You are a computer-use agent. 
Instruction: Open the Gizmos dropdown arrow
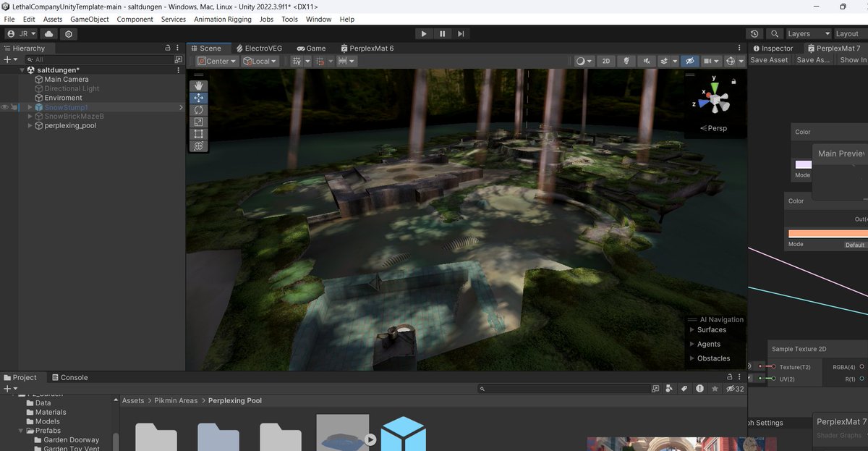pyautogui.click(x=741, y=61)
